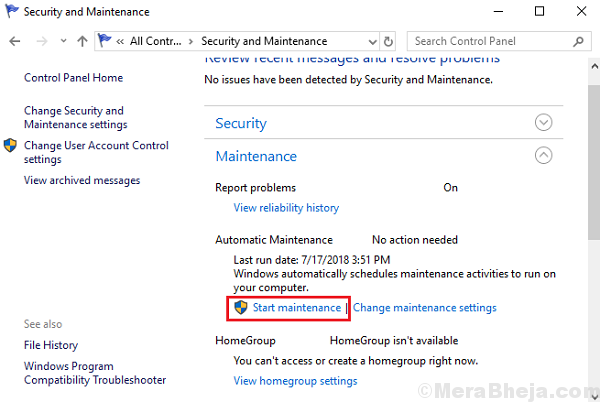Go up one level with Up arrow
Screen dimensions: 600x402
click(x=82, y=41)
